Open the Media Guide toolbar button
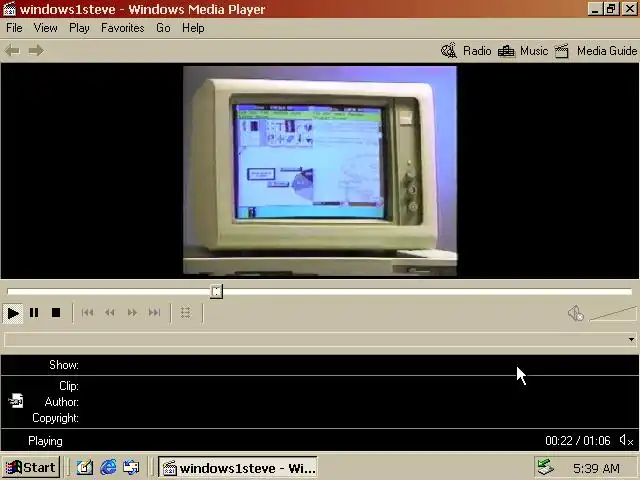Image resolution: width=640 pixels, height=480 pixels. pyautogui.click(x=596, y=51)
